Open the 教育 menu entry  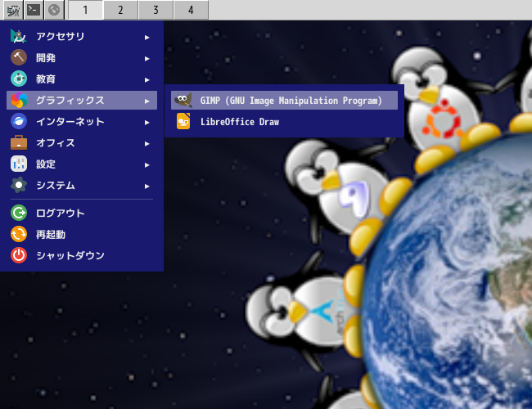(x=82, y=79)
